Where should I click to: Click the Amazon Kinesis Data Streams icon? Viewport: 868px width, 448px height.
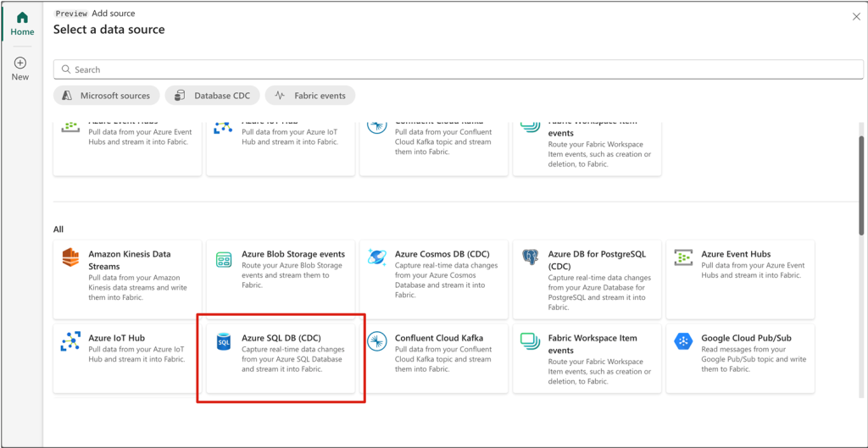coord(71,257)
